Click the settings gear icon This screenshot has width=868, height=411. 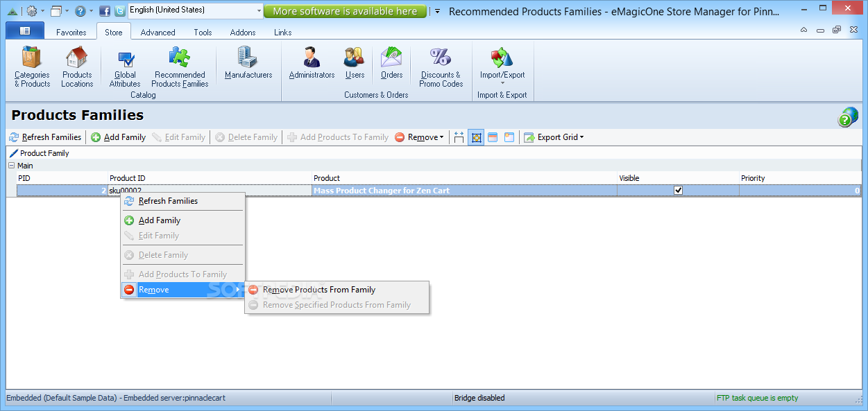click(x=31, y=11)
